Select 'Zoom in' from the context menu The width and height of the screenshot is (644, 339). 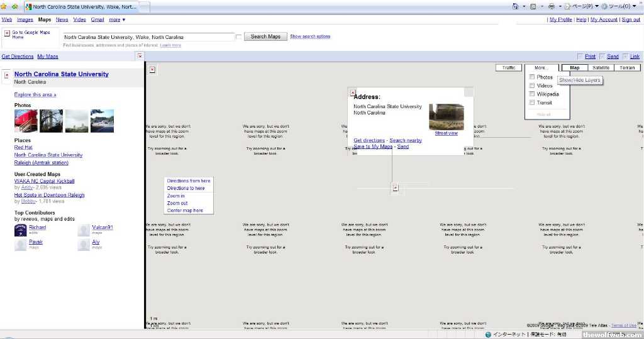click(176, 196)
